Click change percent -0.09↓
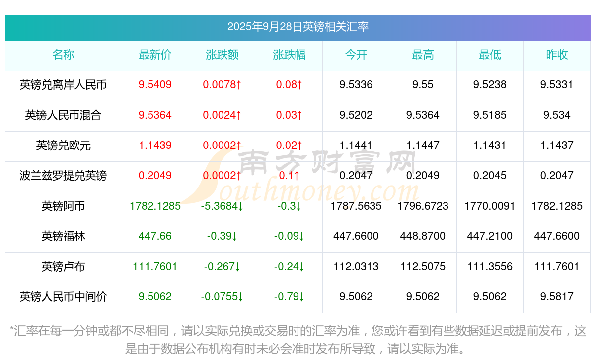The height and width of the screenshot is (364, 596). point(289,236)
